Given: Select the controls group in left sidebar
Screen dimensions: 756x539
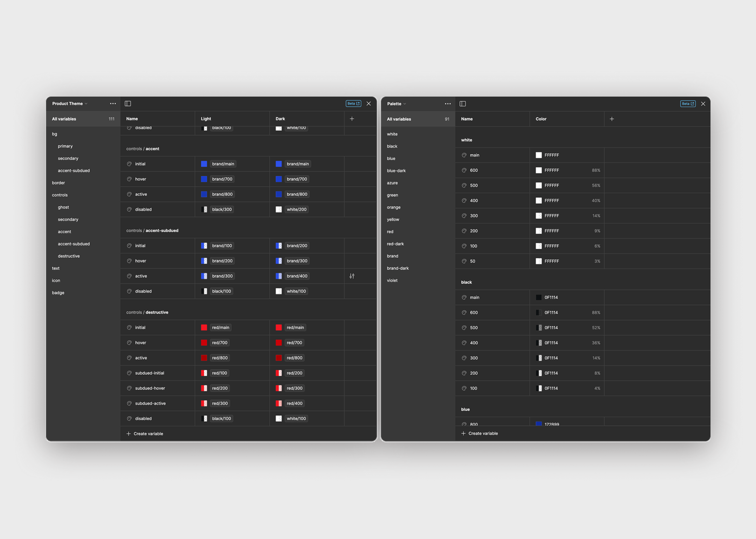Looking at the screenshot, I should [x=60, y=195].
